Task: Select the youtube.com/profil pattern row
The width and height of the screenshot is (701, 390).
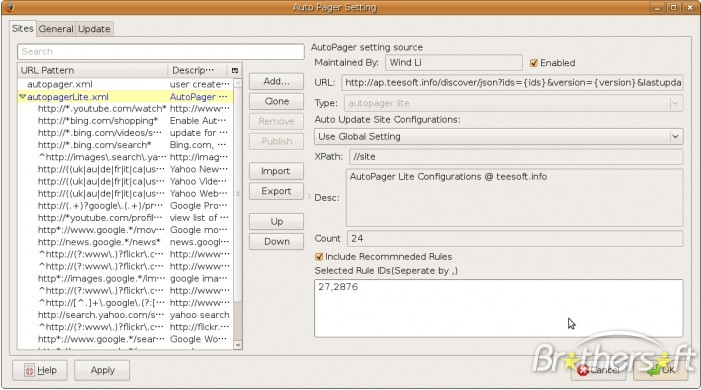Action: [126, 218]
